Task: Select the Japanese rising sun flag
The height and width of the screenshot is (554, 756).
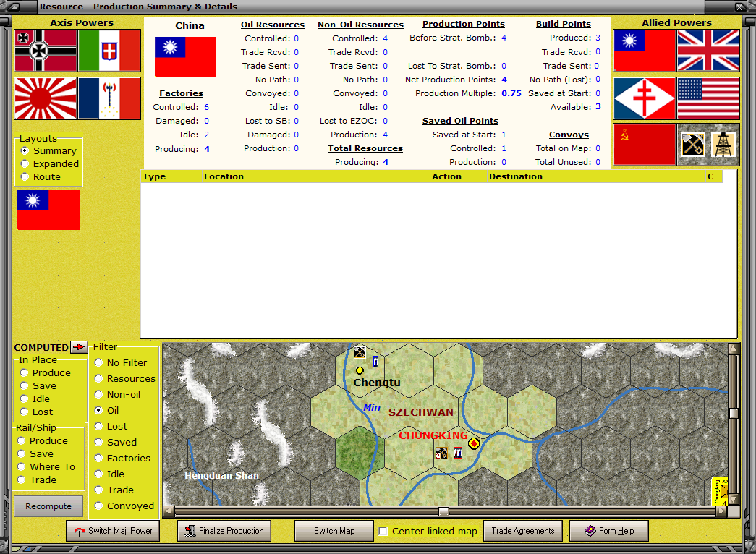Action: click(46, 98)
